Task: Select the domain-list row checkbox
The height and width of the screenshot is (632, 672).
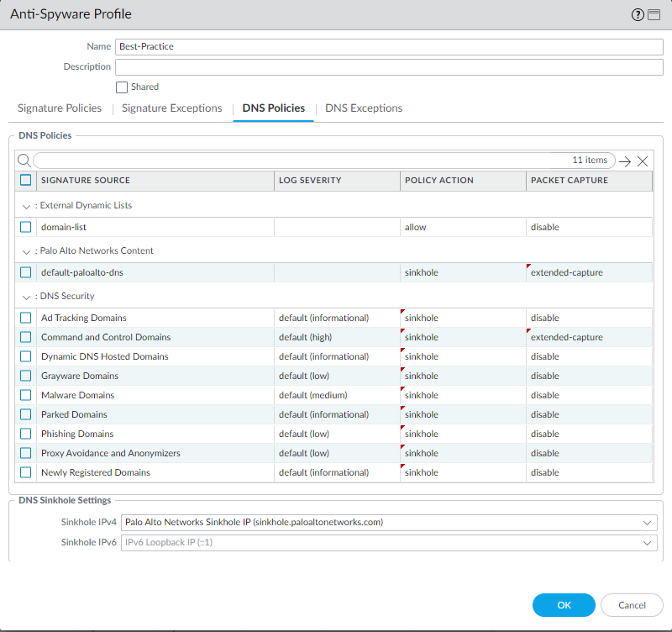Action: coord(26,227)
